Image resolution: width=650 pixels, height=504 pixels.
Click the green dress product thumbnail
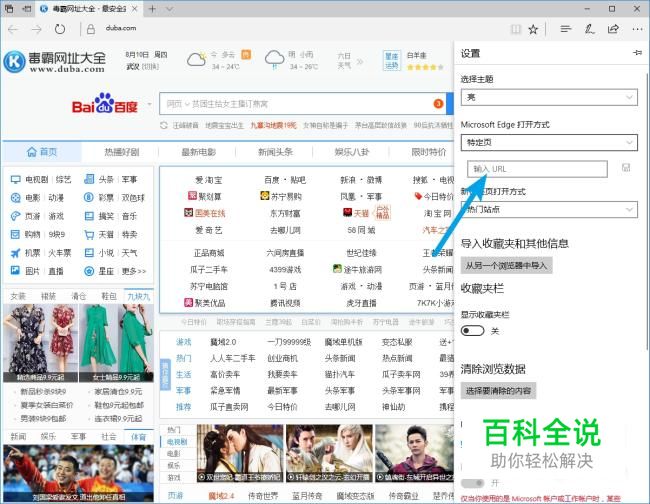click(116, 343)
